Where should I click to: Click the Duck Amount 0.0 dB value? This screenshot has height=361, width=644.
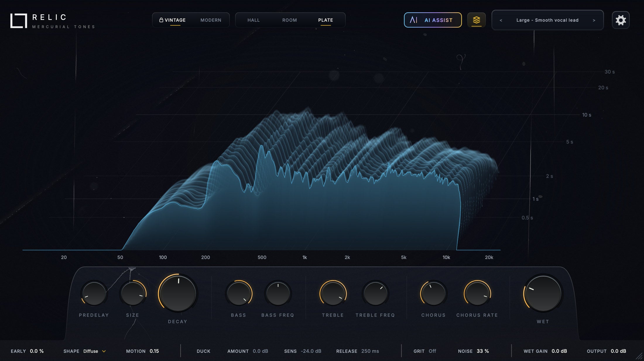tap(260, 351)
